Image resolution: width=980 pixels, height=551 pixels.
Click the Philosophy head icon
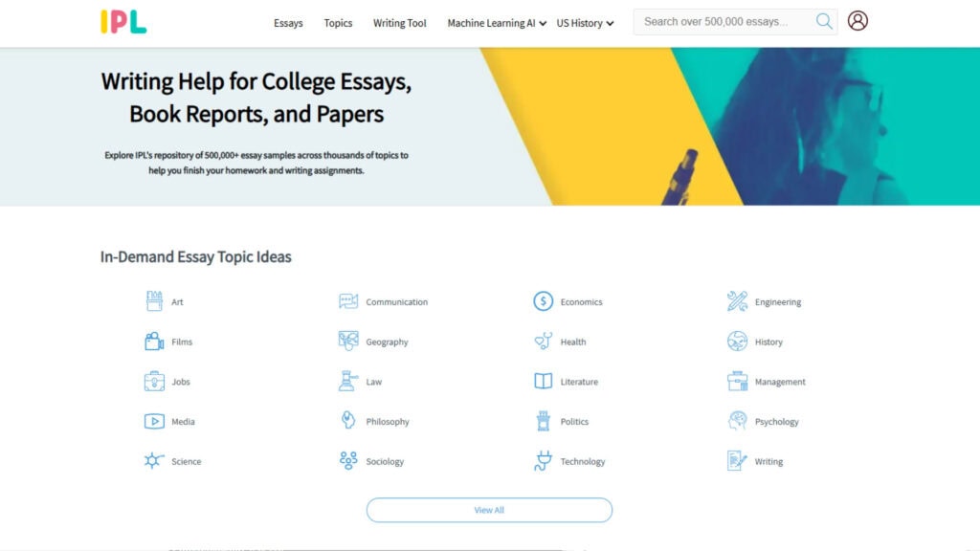[x=348, y=421]
